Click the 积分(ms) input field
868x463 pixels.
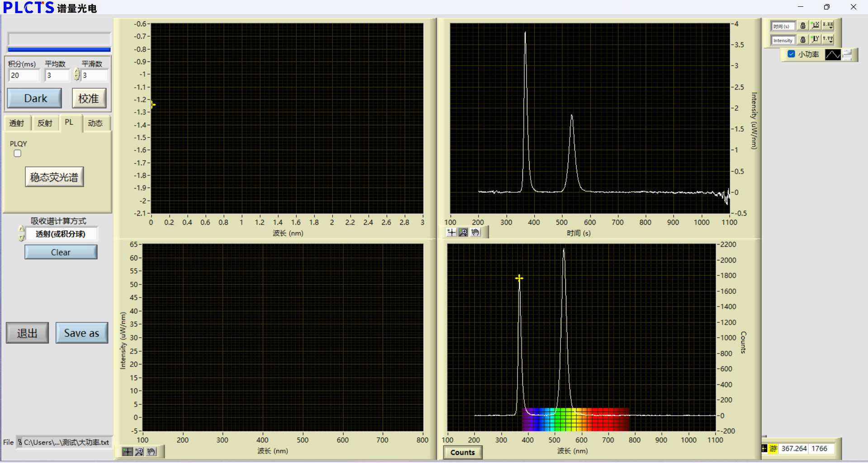point(24,76)
